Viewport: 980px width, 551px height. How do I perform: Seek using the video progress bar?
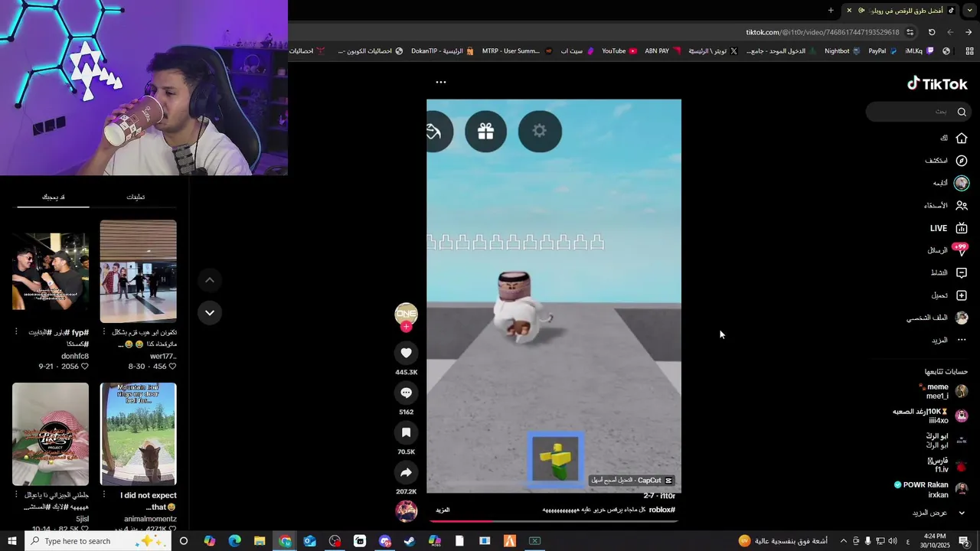(x=554, y=520)
